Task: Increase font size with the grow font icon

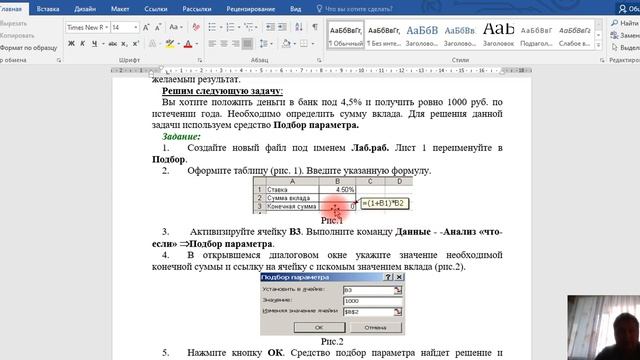Action: pyautogui.click(x=146, y=27)
